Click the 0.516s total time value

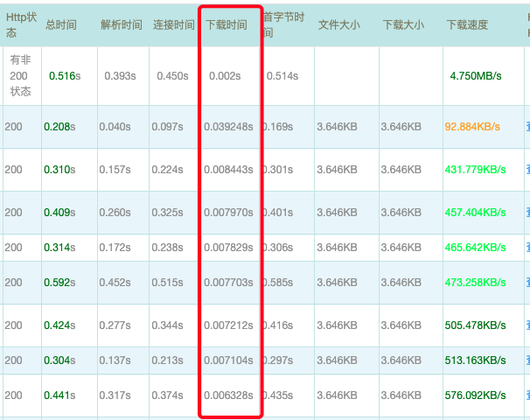pyautogui.click(x=66, y=76)
